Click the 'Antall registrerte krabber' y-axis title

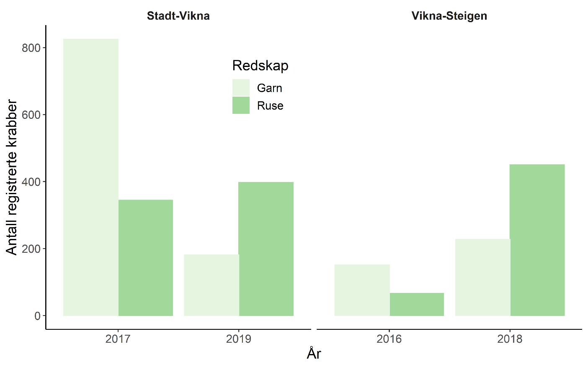(12, 177)
